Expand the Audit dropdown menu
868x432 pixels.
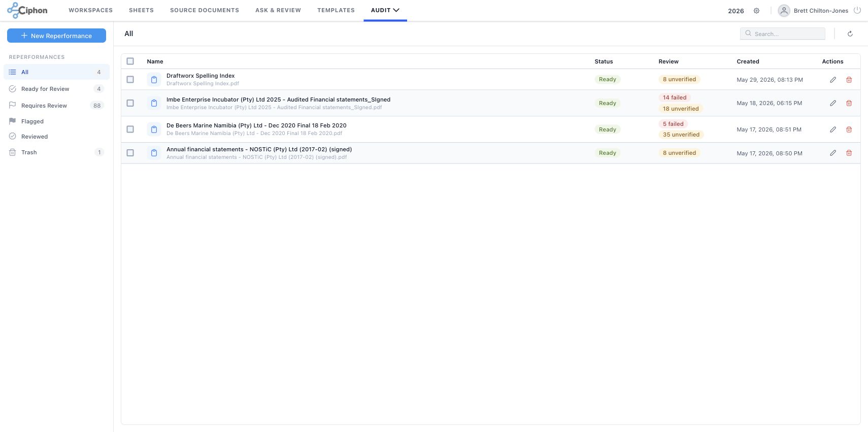[385, 10]
